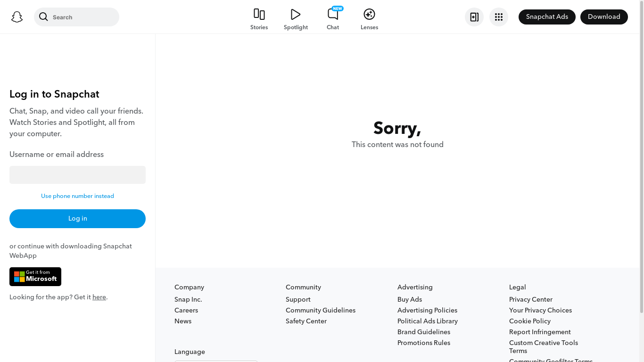Screen dimensions: 644x362
Task: Click the search magnifier icon
Action: [43, 17]
